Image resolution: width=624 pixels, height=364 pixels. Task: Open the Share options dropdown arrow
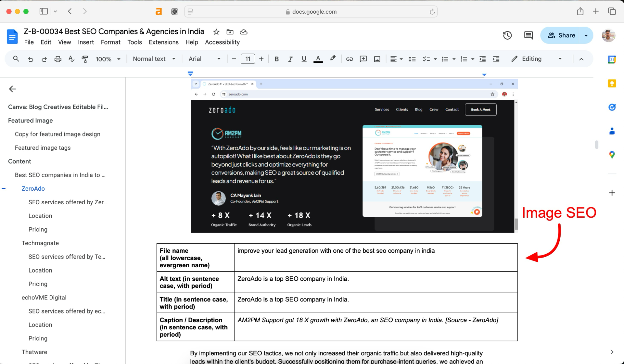coord(586,35)
